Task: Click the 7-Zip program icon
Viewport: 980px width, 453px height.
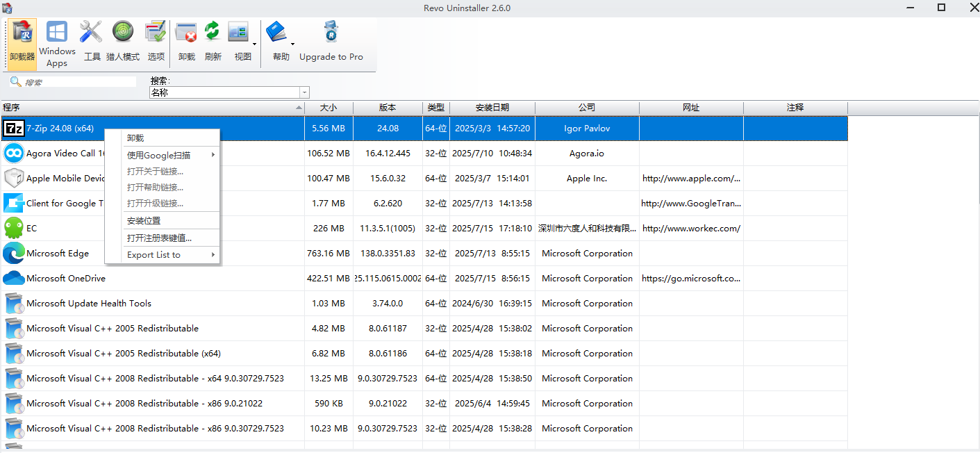Action: (x=14, y=129)
